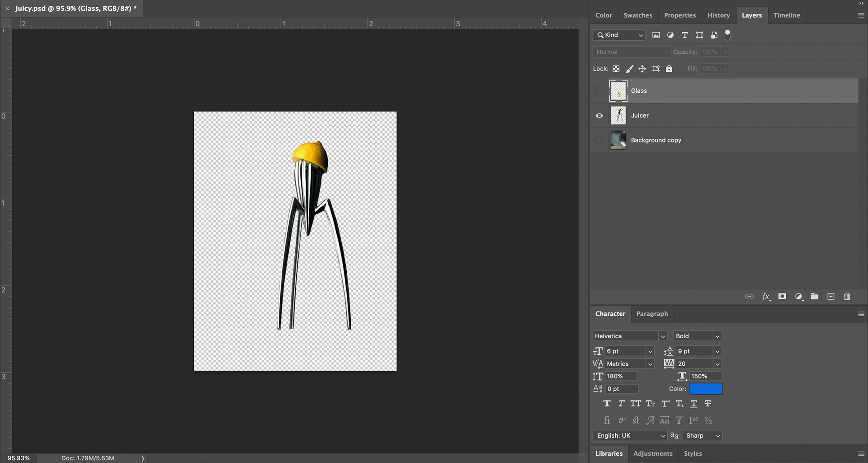Open the Adjustments tab
The image size is (868, 463).
tap(653, 454)
